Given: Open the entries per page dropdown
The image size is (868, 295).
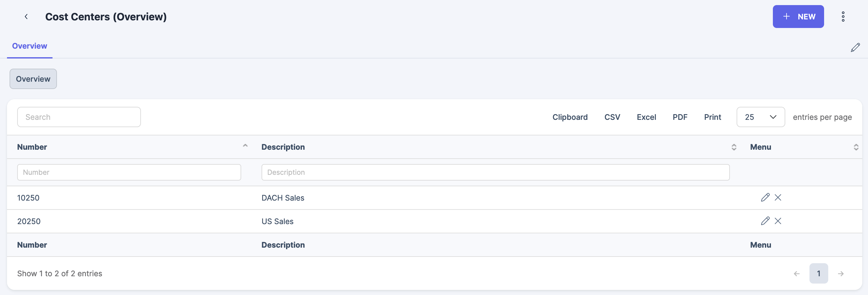Looking at the screenshot, I should 760,117.
